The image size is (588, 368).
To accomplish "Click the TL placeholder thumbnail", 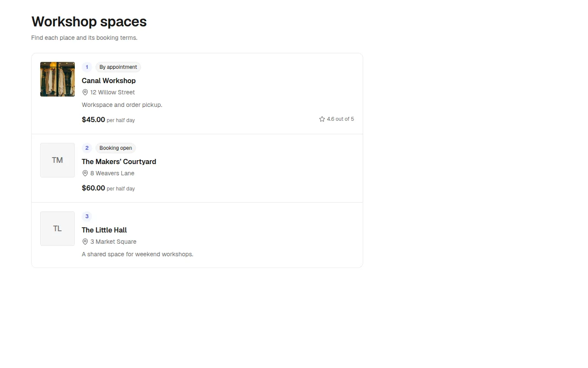I will [x=58, y=229].
